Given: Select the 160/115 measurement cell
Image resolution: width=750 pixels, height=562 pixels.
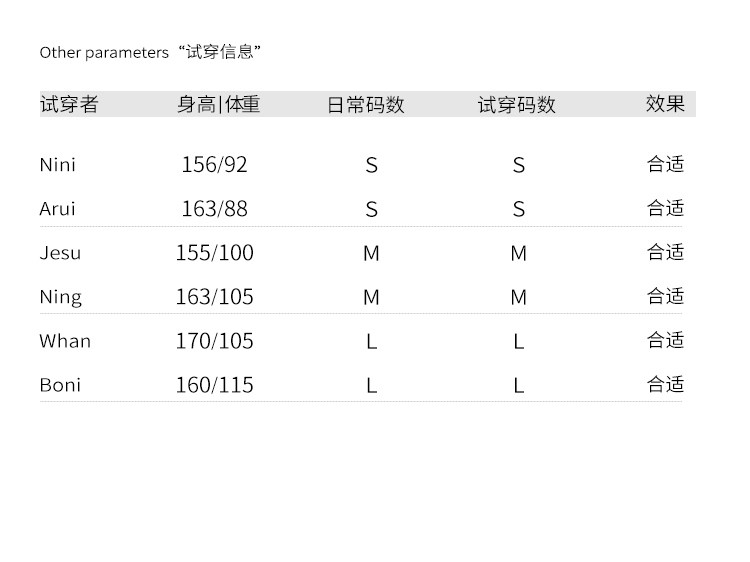Looking at the screenshot, I should click(x=214, y=385).
